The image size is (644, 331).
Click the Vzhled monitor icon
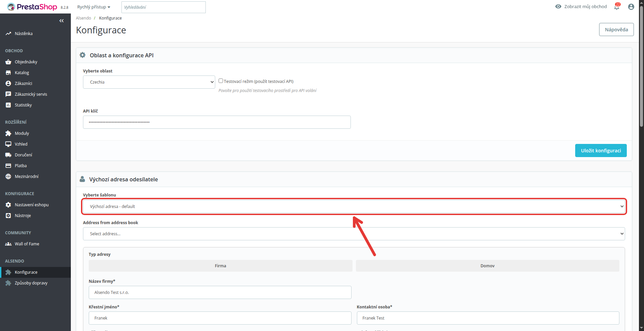click(8, 144)
